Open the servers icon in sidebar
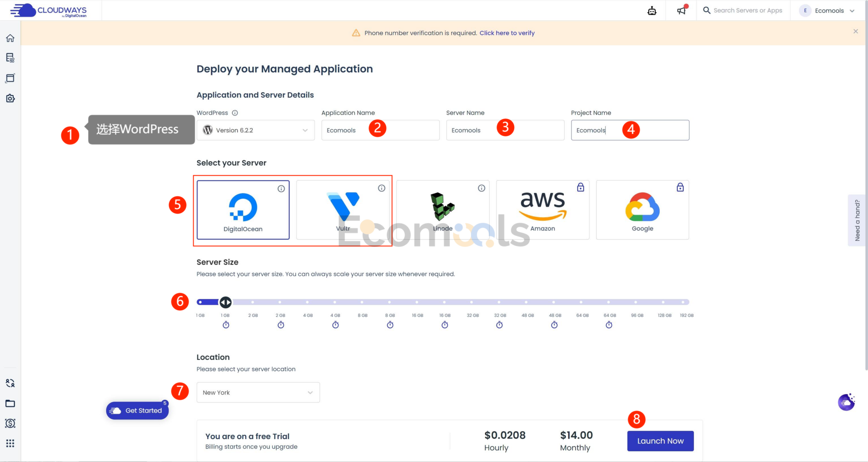The width and height of the screenshot is (868, 462). coord(10,58)
